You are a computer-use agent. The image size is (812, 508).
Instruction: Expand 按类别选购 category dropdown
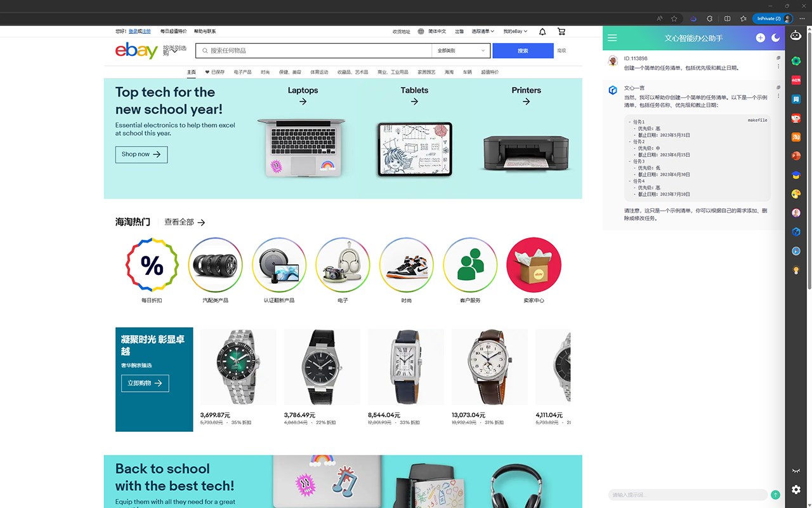click(x=174, y=50)
